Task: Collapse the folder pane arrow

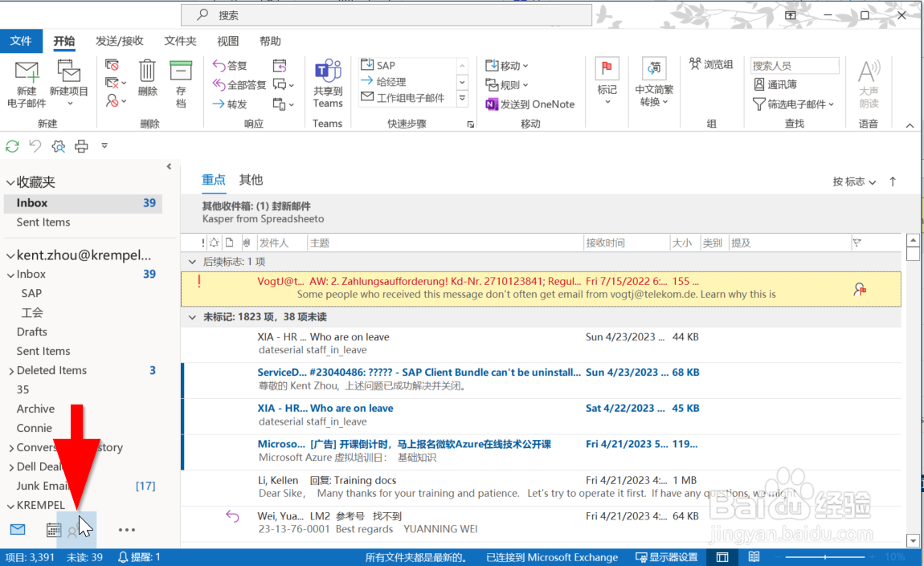Action: [x=169, y=167]
